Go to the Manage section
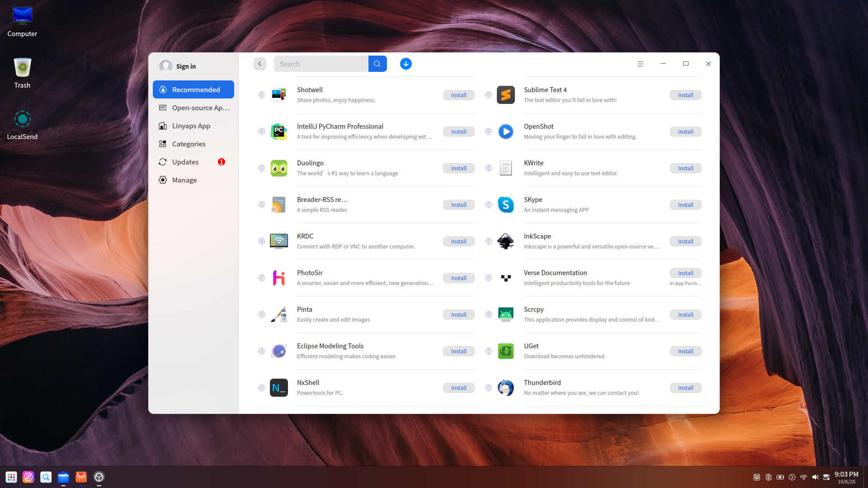 point(184,180)
